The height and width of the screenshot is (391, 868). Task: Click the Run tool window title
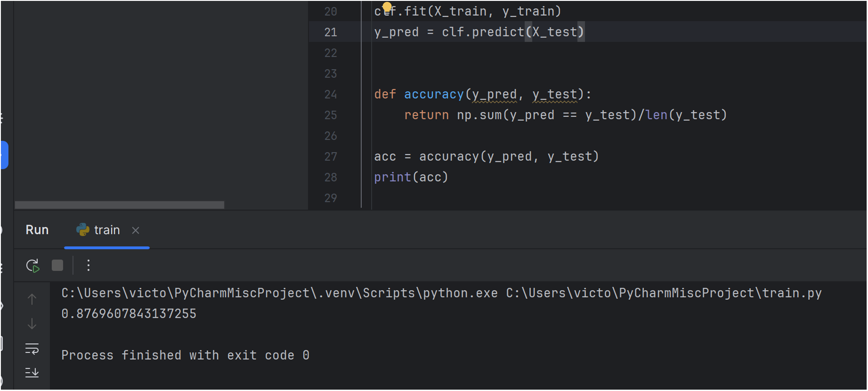[x=37, y=230]
